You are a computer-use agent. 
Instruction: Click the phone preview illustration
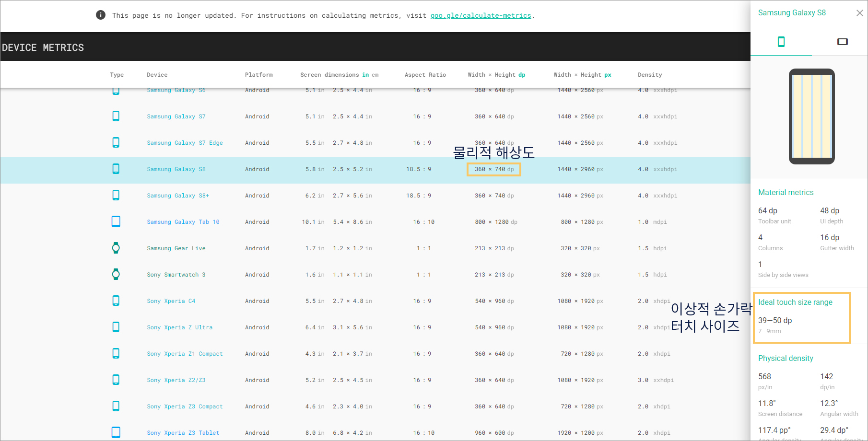811,116
